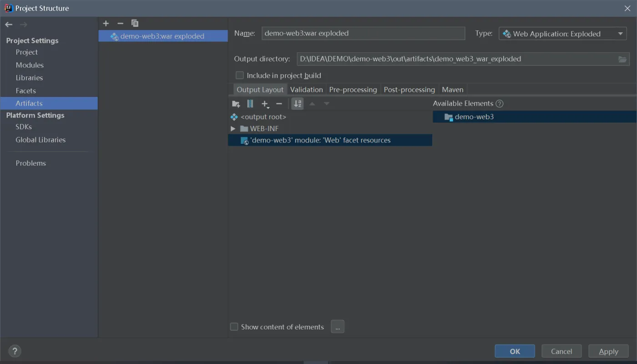
Task: Move layout element up
Action: (312, 104)
